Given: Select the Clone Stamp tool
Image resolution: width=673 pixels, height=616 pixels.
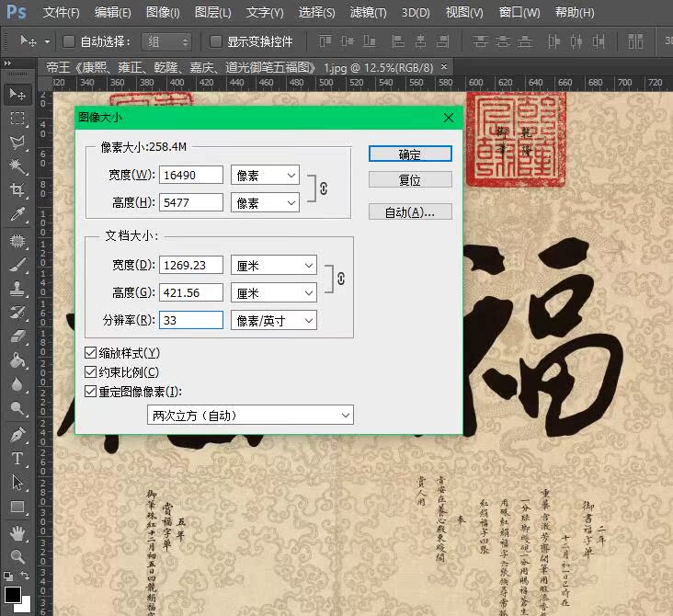Looking at the screenshot, I should click(17, 289).
